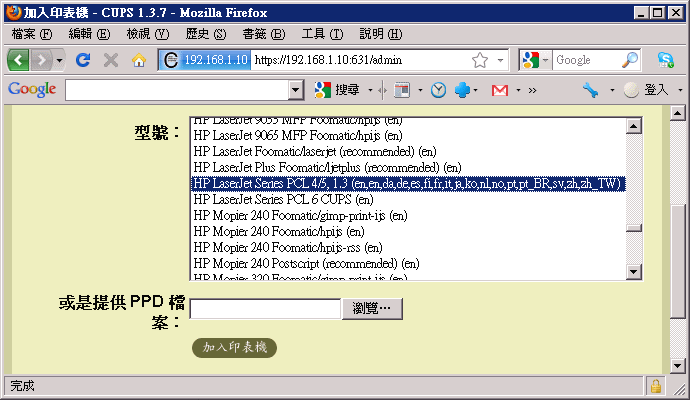Open the 檢視 (V) menu

click(147, 34)
